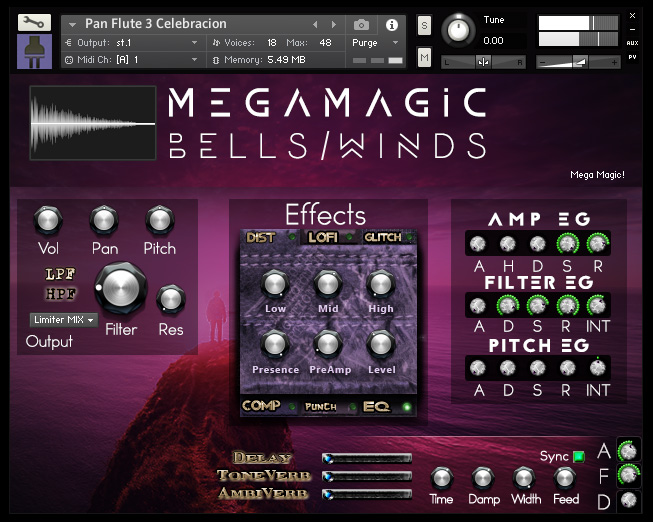
Task: Toggle the DIST power LED
Action: (x=292, y=237)
